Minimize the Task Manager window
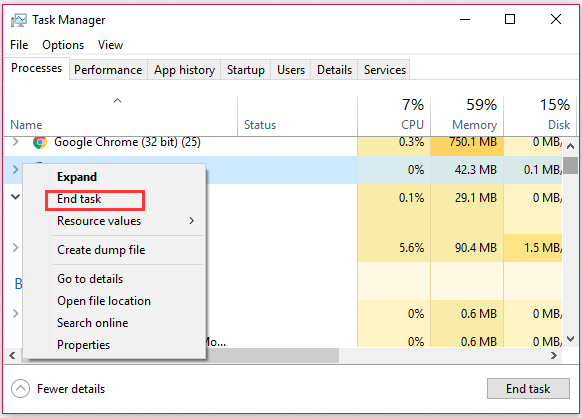This screenshot has width=582, height=418. 465,19
